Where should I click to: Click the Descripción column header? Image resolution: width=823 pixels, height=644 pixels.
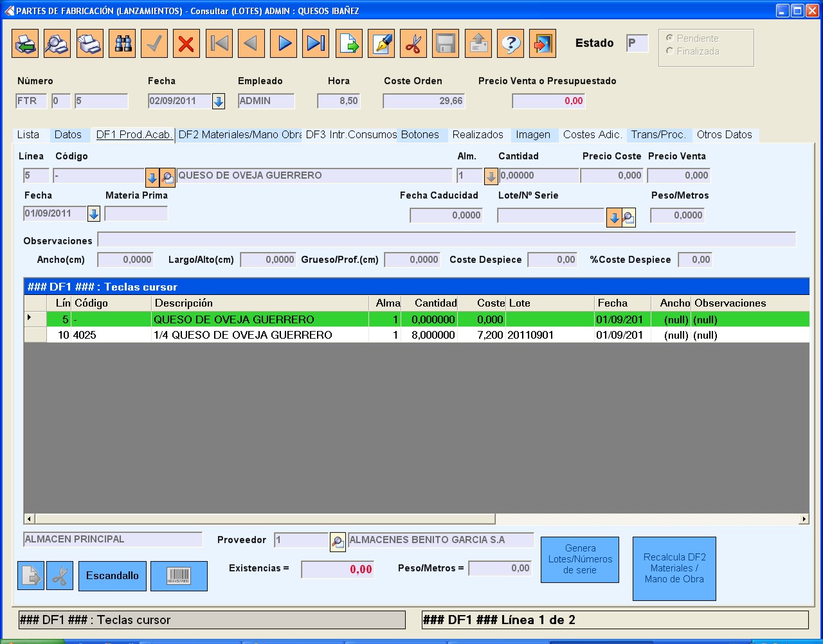(260, 303)
